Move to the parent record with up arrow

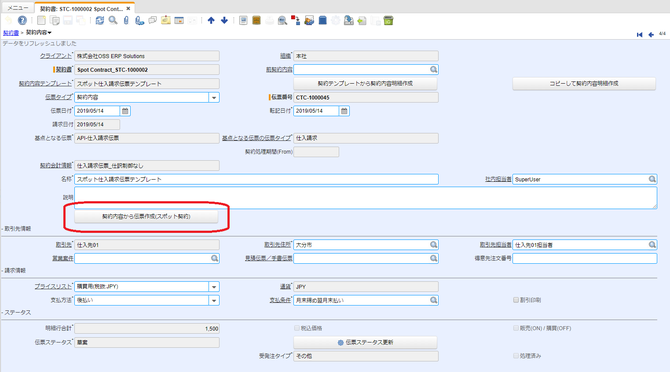(x=211, y=21)
